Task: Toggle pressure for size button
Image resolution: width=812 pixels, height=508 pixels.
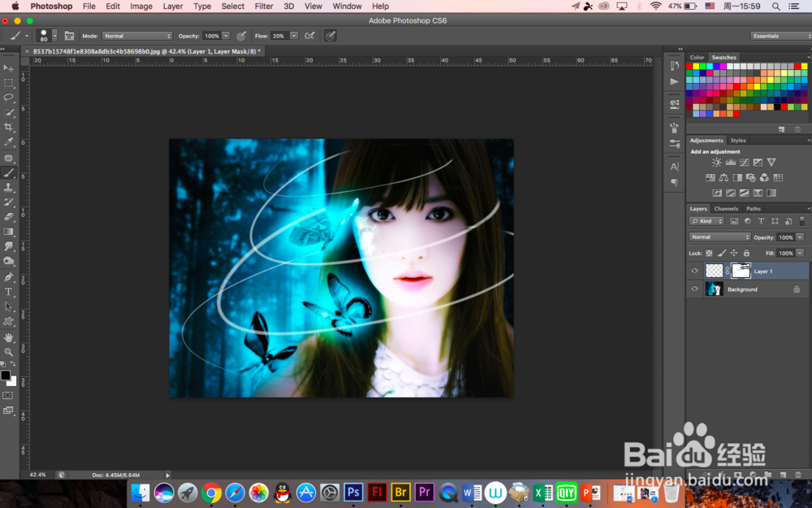Action: [330, 36]
